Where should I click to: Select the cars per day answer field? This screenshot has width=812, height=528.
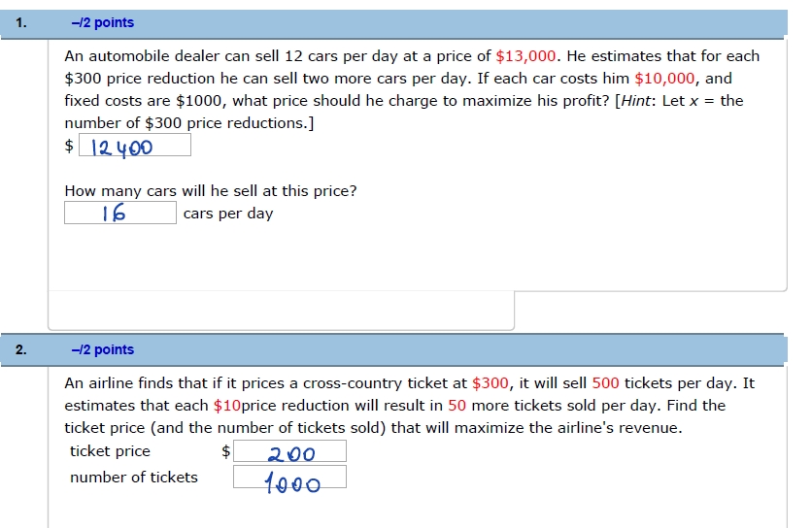tap(120, 213)
